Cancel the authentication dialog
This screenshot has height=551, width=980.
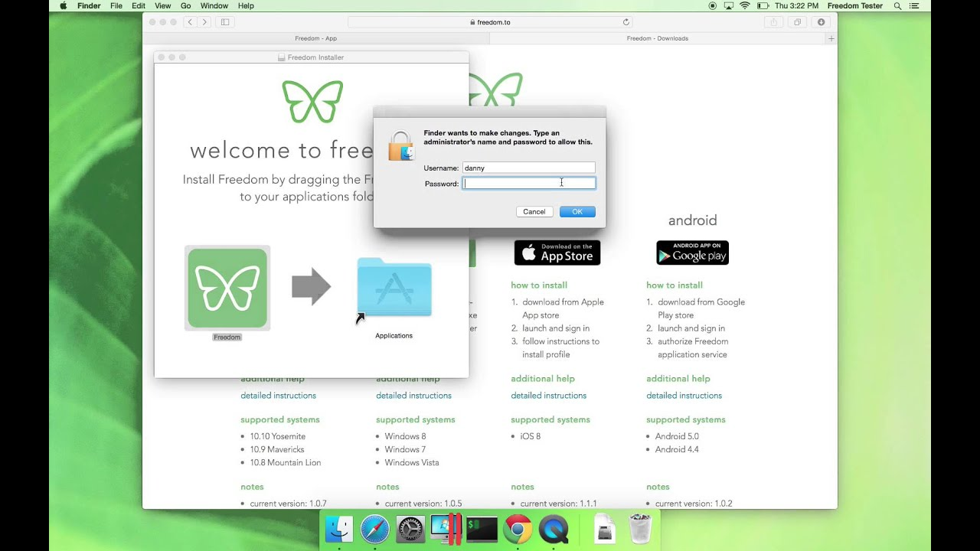(x=534, y=212)
